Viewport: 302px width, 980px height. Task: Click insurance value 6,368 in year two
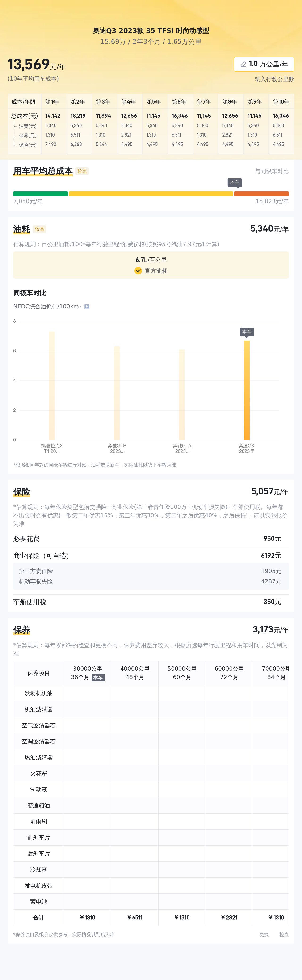coord(76,144)
